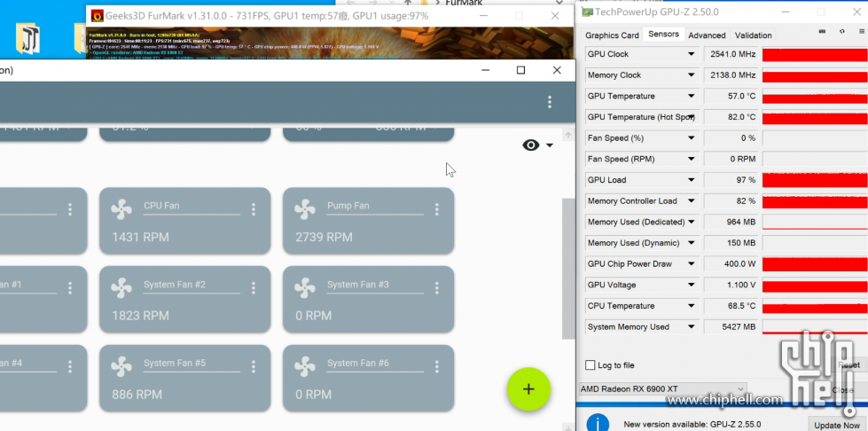
Task: Maximize the fan control window
Action: [x=520, y=70]
